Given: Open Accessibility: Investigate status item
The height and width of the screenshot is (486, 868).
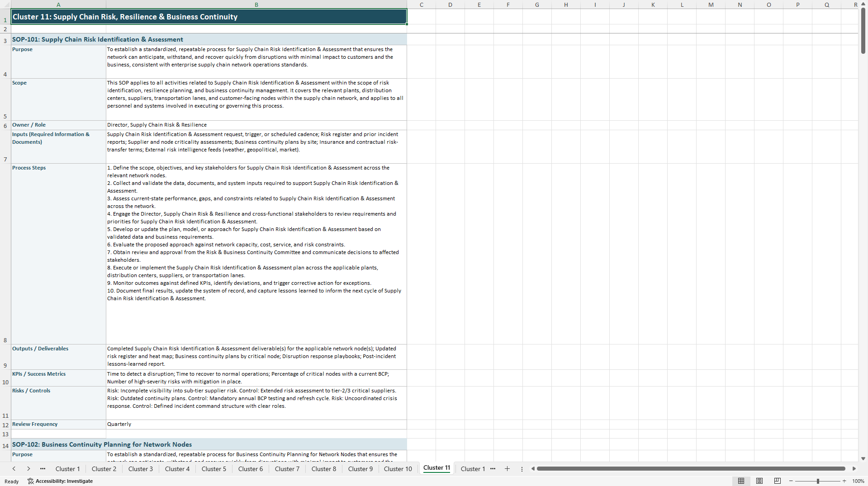Looking at the screenshot, I should 60,481.
